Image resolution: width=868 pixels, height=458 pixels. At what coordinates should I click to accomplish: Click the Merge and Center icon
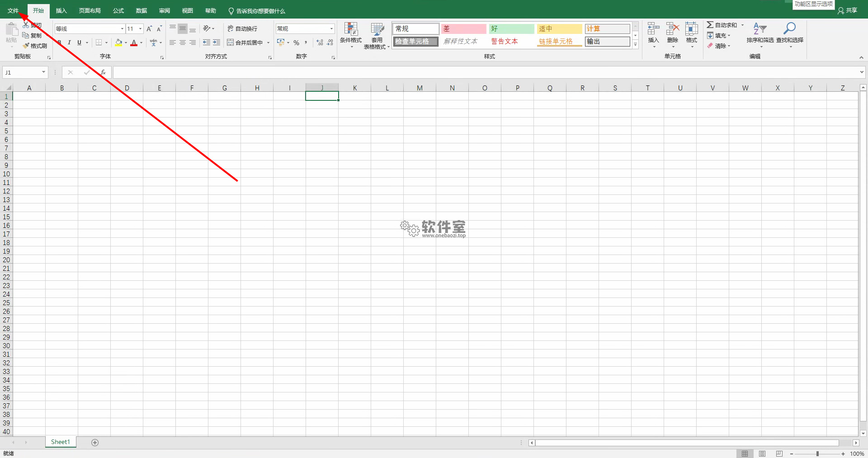[x=231, y=42]
